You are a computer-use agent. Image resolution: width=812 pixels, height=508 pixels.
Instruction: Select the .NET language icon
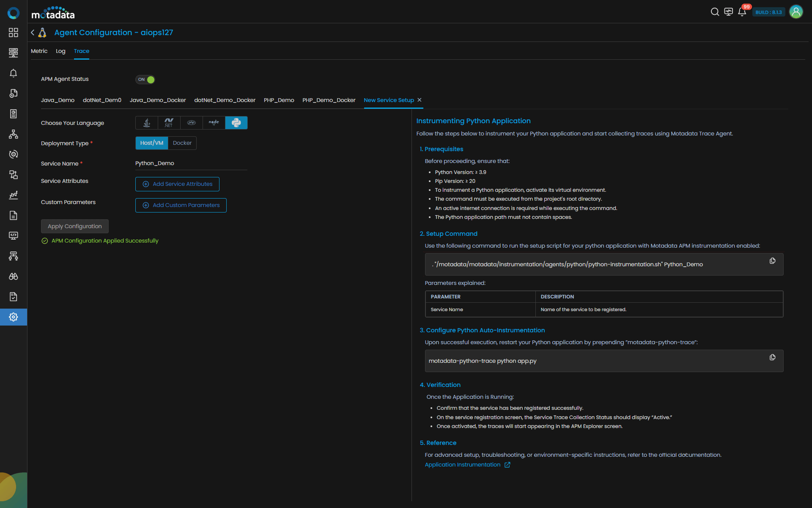click(169, 123)
